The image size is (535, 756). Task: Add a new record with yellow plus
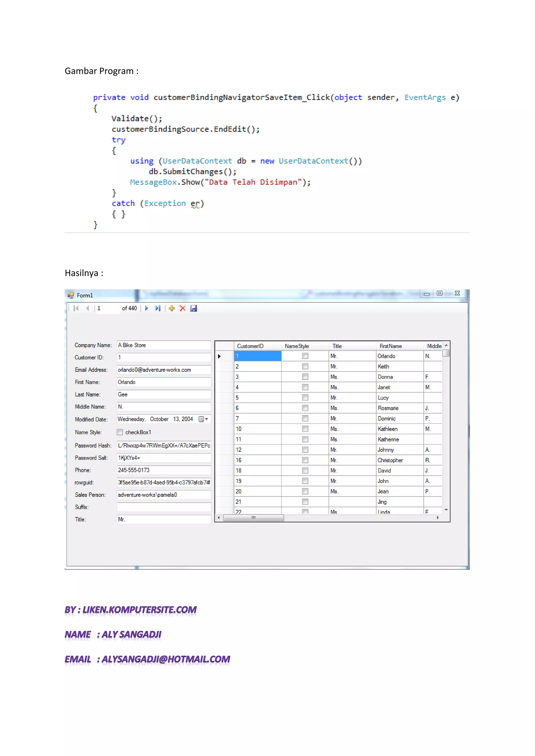coord(172,308)
